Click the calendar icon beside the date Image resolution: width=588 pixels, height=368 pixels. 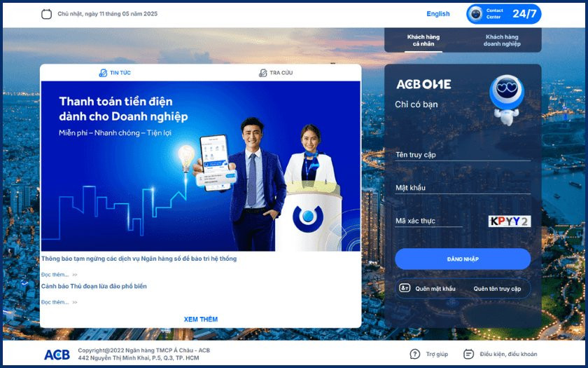pos(46,14)
